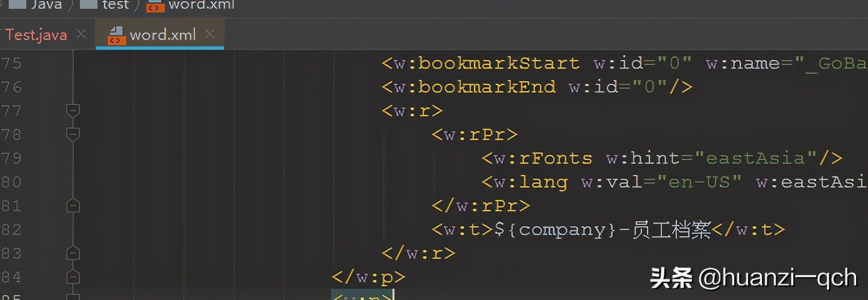Click line number 75 in the gutter
The height and width of the screenshot is (300, 868).
tap(11, 63)
